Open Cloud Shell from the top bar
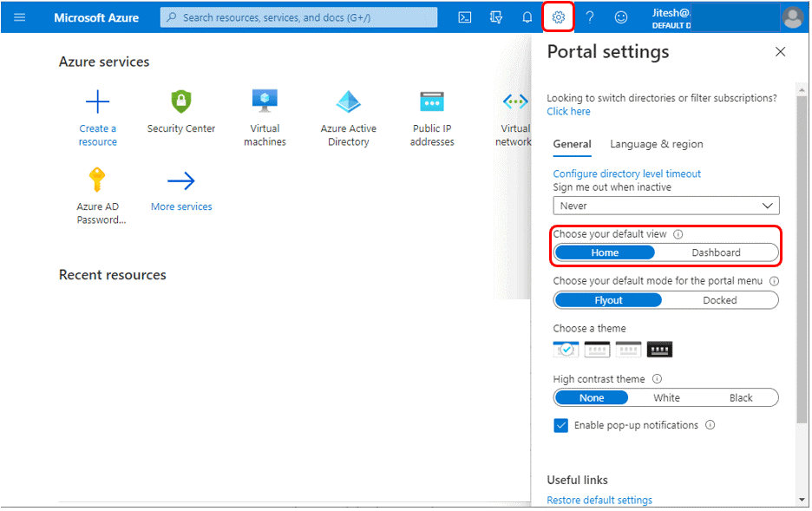 click(x=465, y=17)
